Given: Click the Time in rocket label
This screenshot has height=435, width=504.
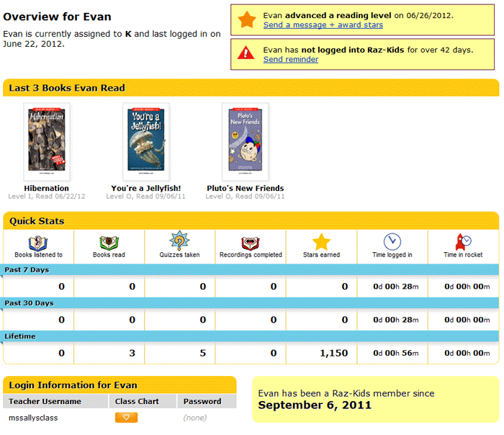Looking at the screenshot, I should point(463,255).
